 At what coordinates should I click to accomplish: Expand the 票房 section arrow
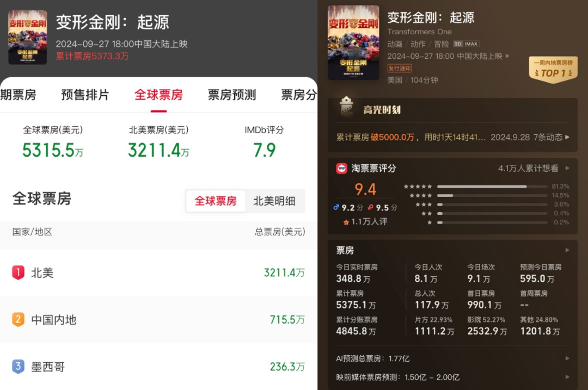(x=567, y=250)
